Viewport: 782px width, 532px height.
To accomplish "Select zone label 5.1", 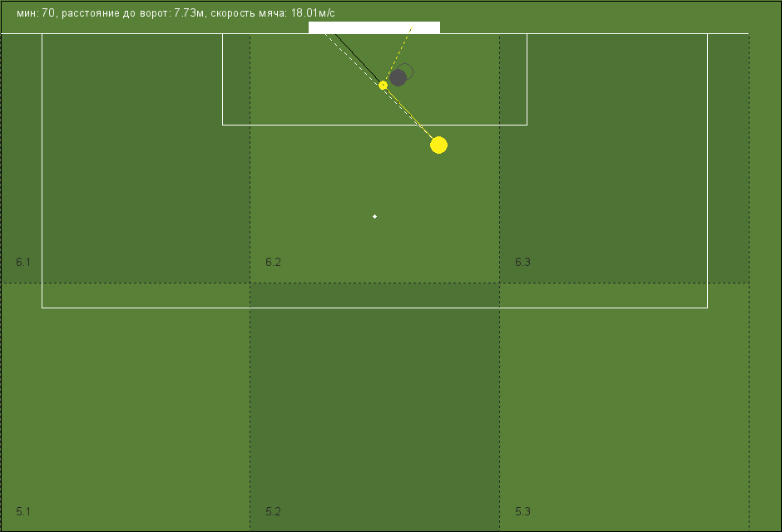I will pos(23,511).
